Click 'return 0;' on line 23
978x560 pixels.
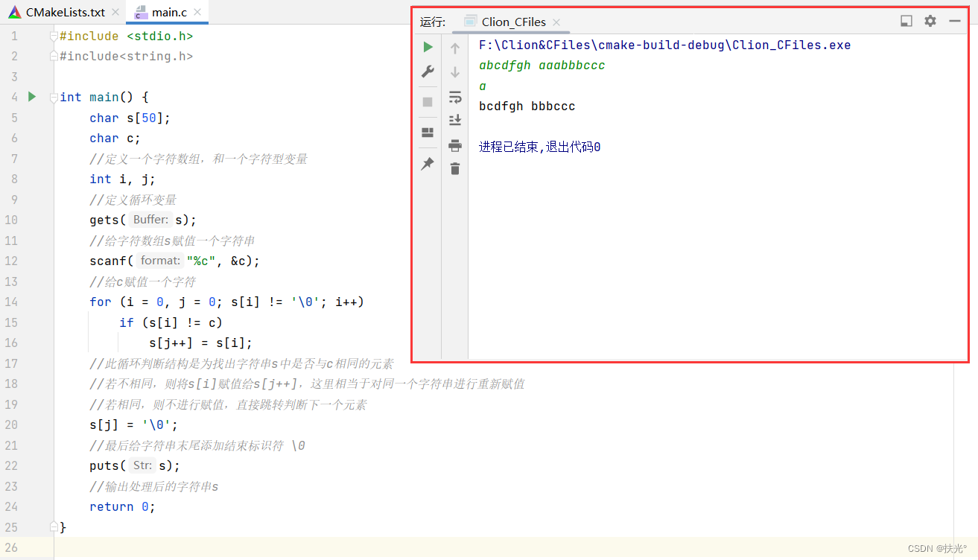click(x=122, y=506)
